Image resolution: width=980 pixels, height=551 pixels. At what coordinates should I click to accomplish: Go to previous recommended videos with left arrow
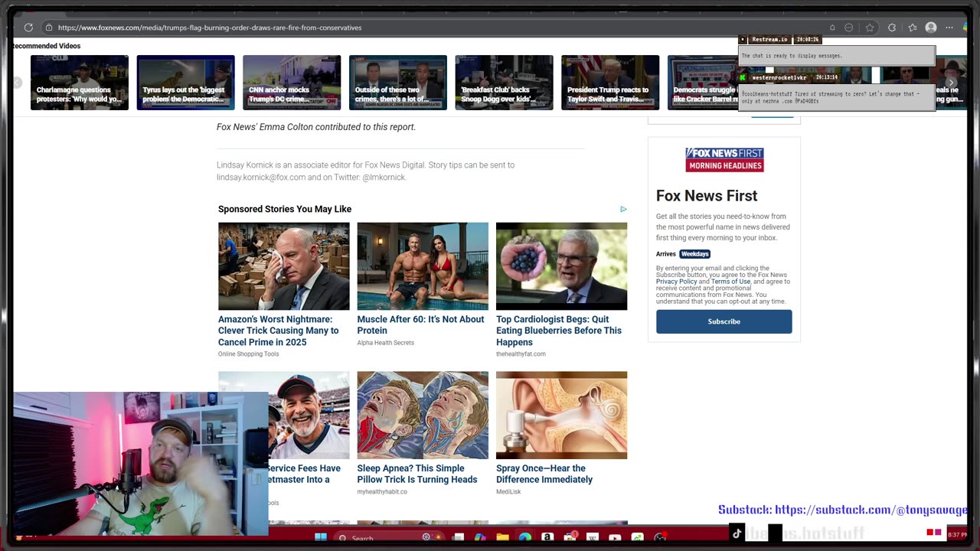18,83
